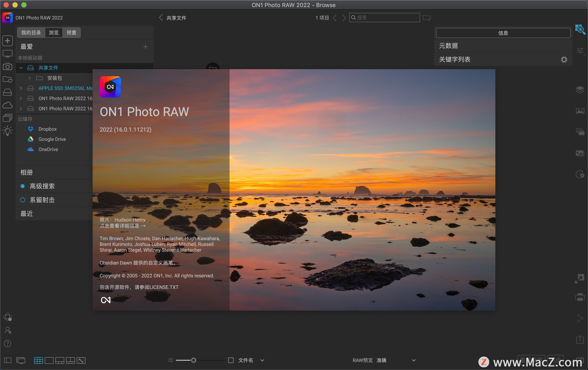Select the Browse module magnifier icon
Viewport: 588px width, 370px height.
coord(580,30)
